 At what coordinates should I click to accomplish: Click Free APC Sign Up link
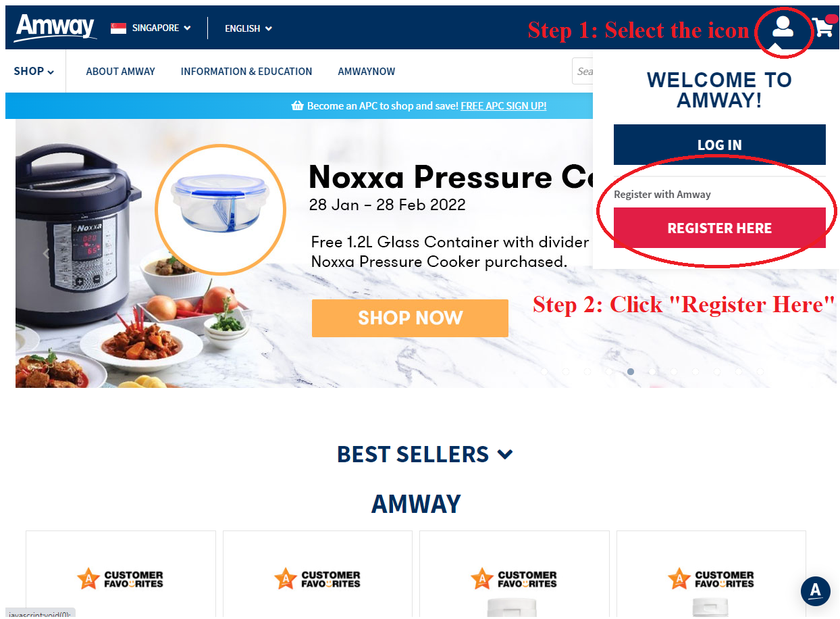pos(504,106)
